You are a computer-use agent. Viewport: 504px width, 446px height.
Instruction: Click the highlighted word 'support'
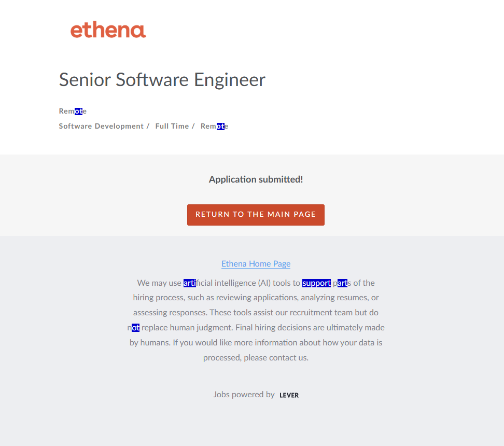click(316, 283)
